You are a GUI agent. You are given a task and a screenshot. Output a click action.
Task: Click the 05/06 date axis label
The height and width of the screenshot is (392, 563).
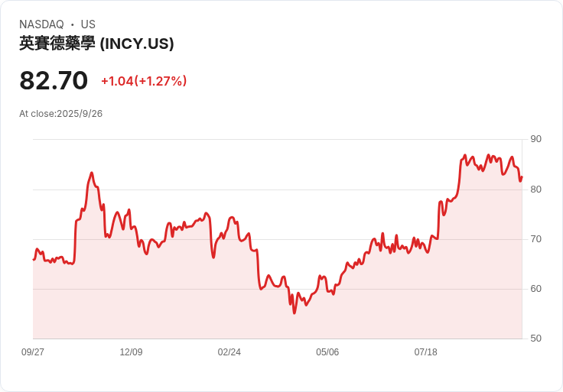click(327, 352)
